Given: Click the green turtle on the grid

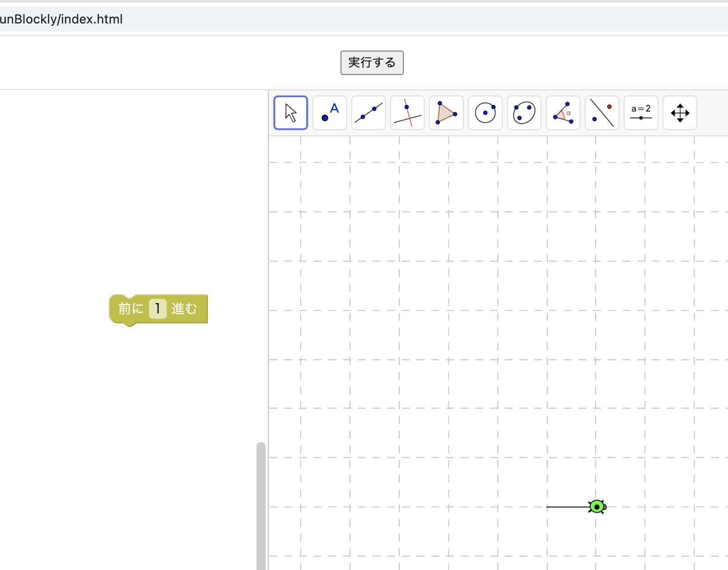Looking at the screenshot, I should pos(597,507).
